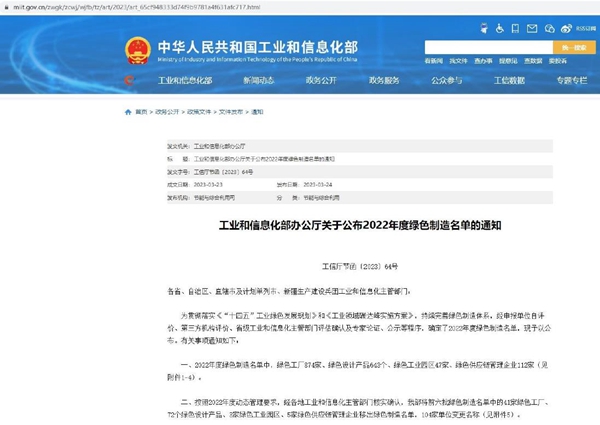Click the wheelchair accessibility icon
This screenshot has height=425, width=600.
499,28
